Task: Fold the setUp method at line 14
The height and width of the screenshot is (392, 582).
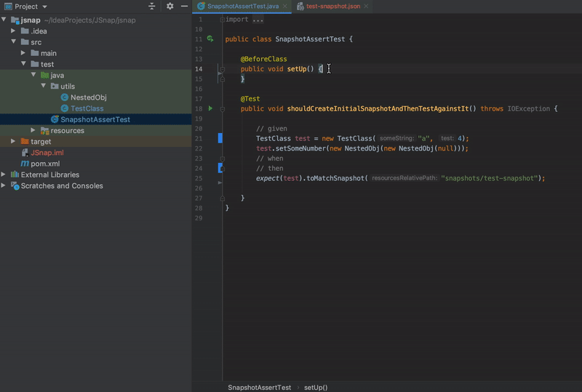Action: (223, 69)
